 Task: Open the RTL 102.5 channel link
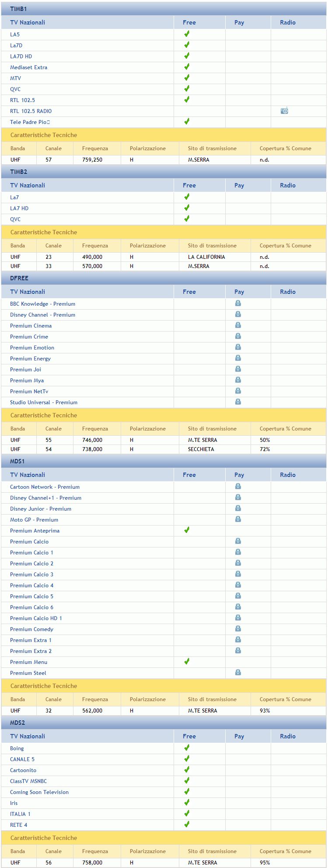pos(22,100)
